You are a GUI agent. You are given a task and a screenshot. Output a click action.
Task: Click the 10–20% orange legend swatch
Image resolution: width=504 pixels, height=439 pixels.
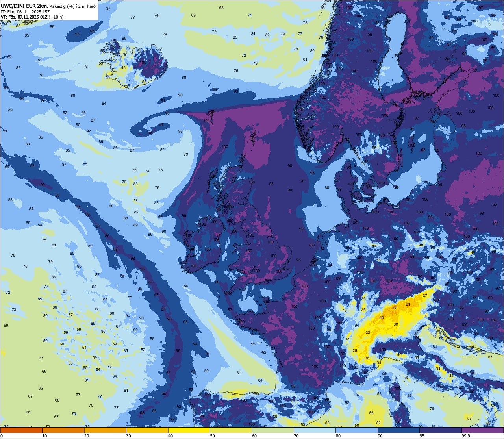pos(63,430)
